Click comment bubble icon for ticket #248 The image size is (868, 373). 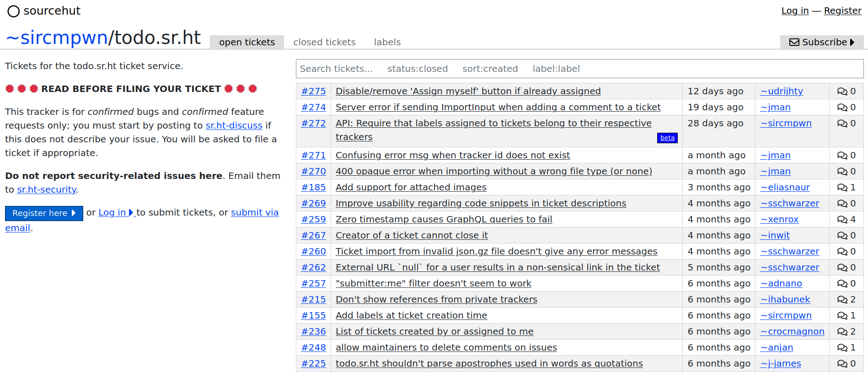click(842, 348)
